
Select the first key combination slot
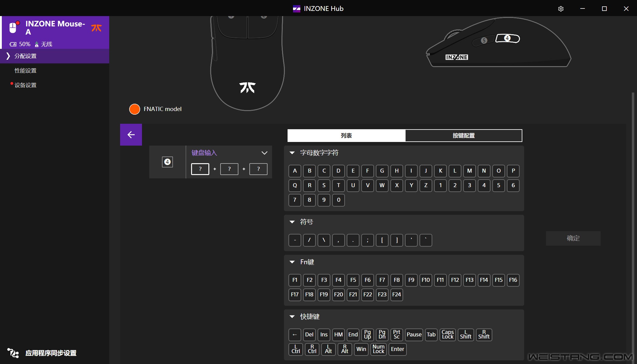tap(200, 169)
